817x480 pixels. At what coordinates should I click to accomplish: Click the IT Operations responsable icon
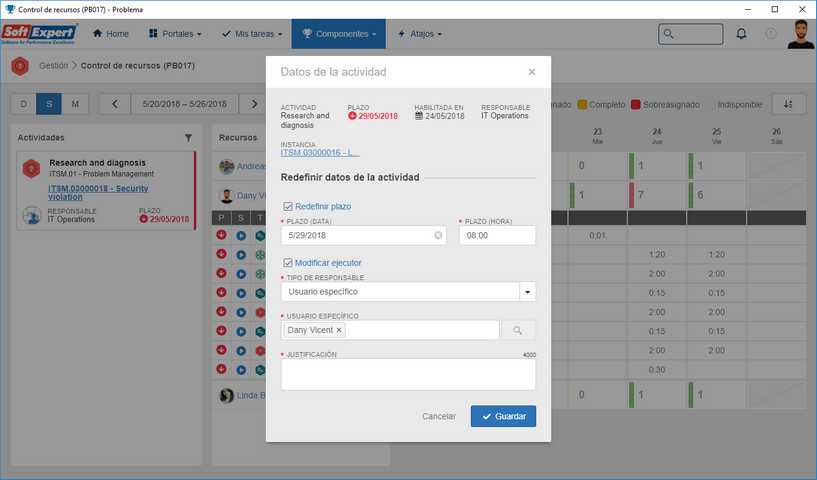[32, 215]
